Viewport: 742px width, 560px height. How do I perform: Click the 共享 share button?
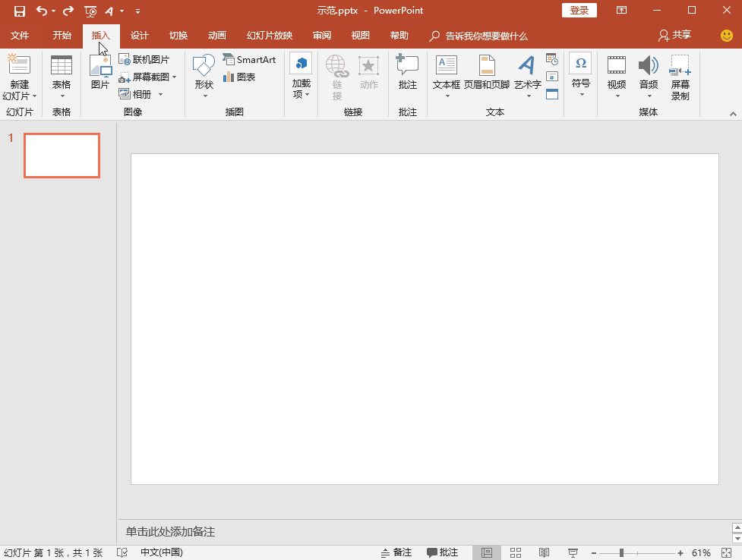(x=674, y=36)
